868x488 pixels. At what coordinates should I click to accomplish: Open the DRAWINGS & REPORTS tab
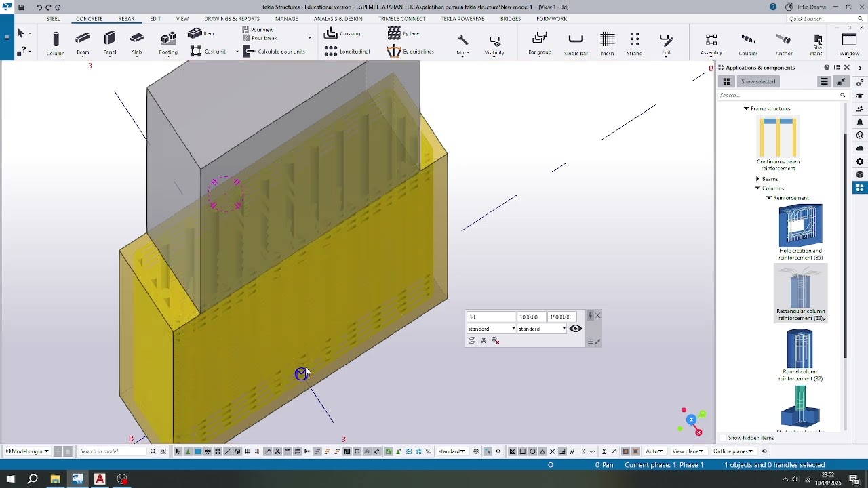(x=232, y=19)
